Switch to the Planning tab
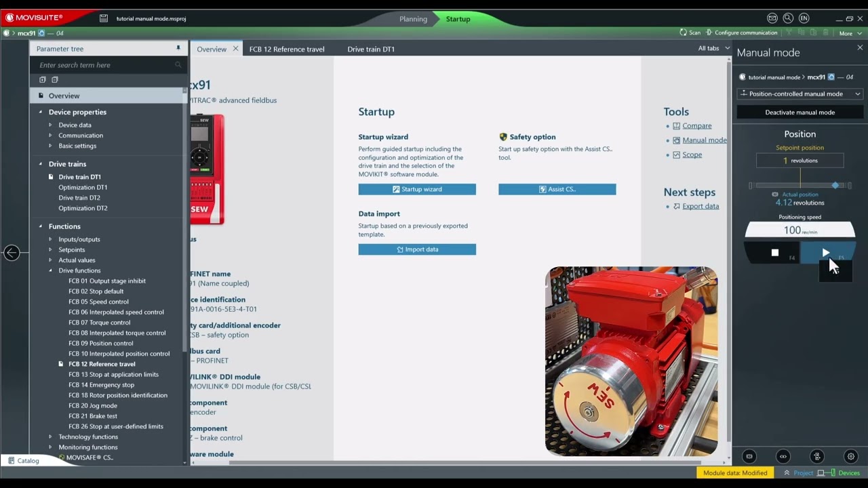The image size is (868, 488). click(413, 19)
